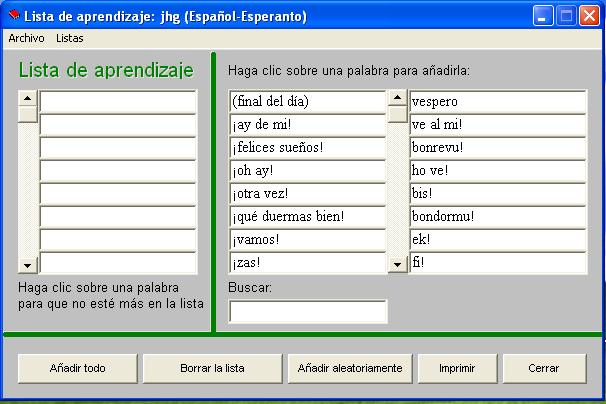The width and height of the screenshot is (606, 404).
Task: Click Borrar la lista button
Action: (212, 368)
